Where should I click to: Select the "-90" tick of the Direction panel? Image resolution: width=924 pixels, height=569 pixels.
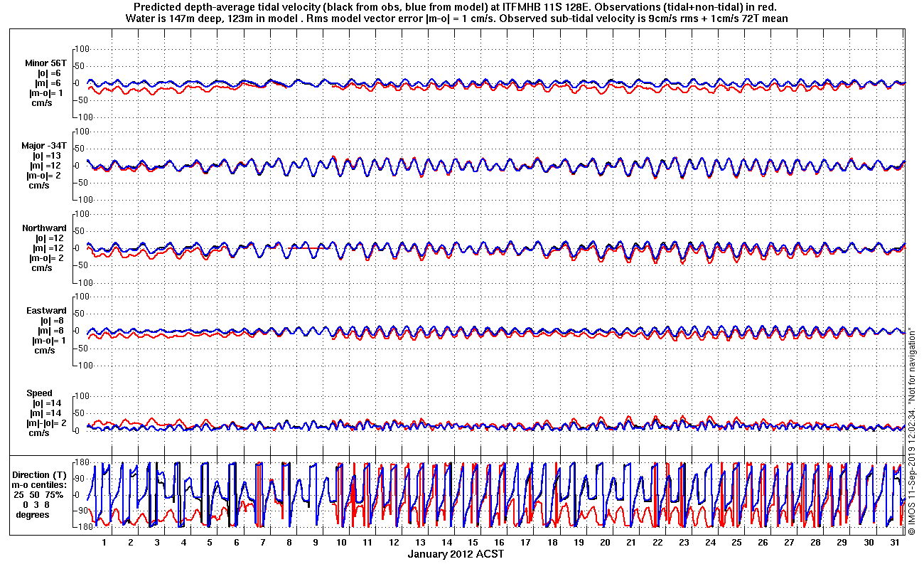(x=80, y=511)
